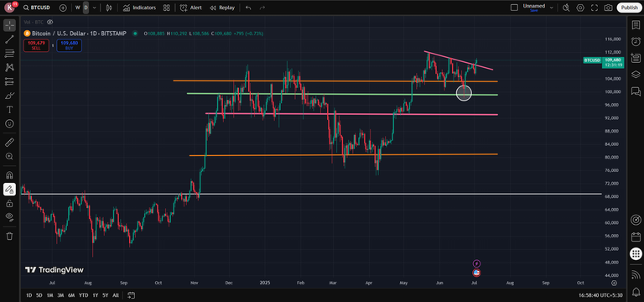Viewport: 644px width, 302px height.
Task: Open the watchlist panel icon
Action: pyautogui.click(x=636, y=24)
